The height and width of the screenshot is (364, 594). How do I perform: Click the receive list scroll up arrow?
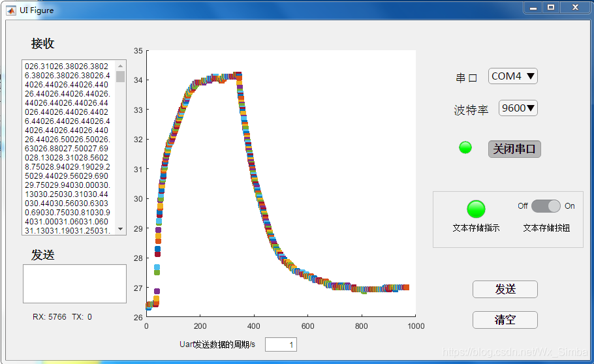tap(121, 66)
